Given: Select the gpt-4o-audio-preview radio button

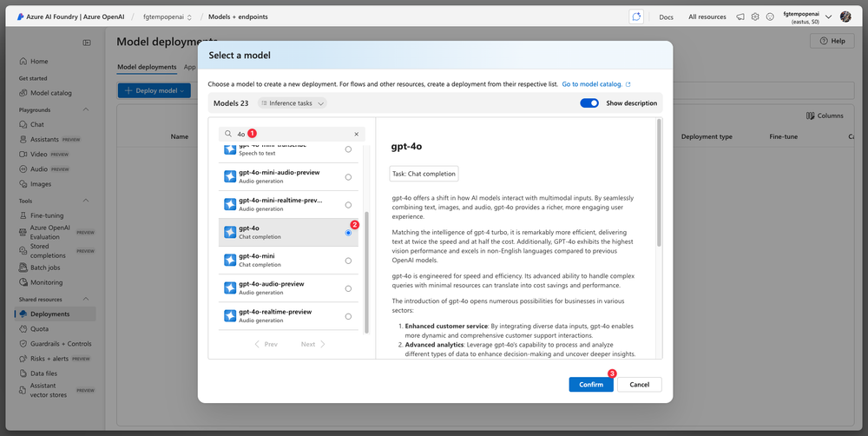Looking at the screenshot, I should click(x=348, y=288).
